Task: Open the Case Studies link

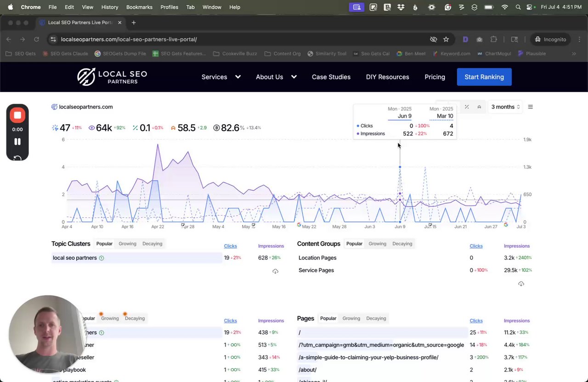Action: (331, 77)
